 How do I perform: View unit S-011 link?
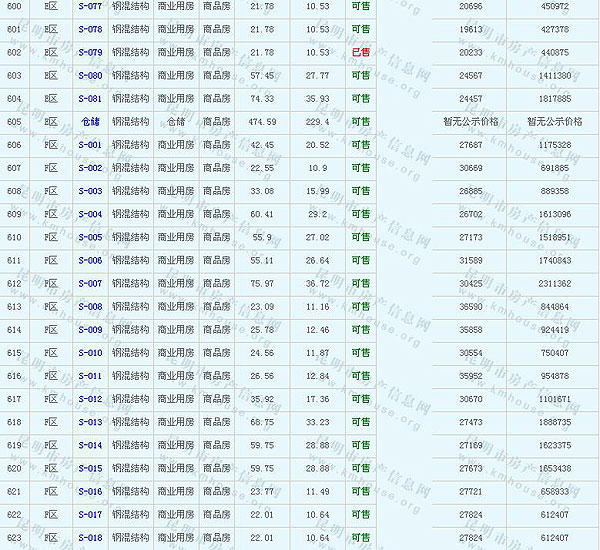coord(90,376)
